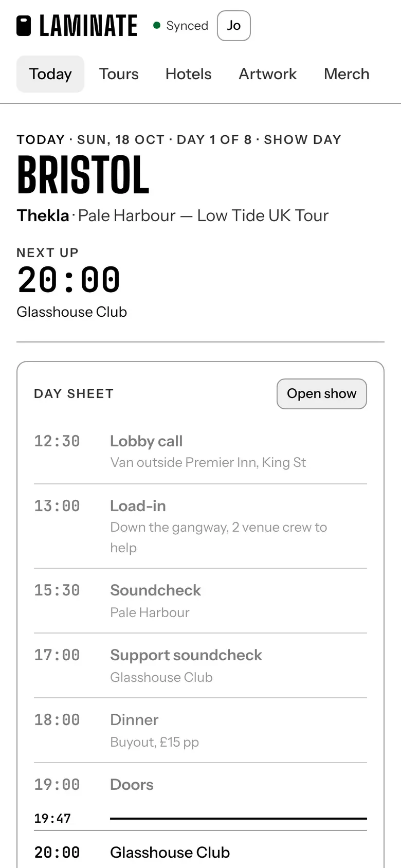Open the Tours tab
Viewport: 401px width, 868px height.
[x=119, y=74]
